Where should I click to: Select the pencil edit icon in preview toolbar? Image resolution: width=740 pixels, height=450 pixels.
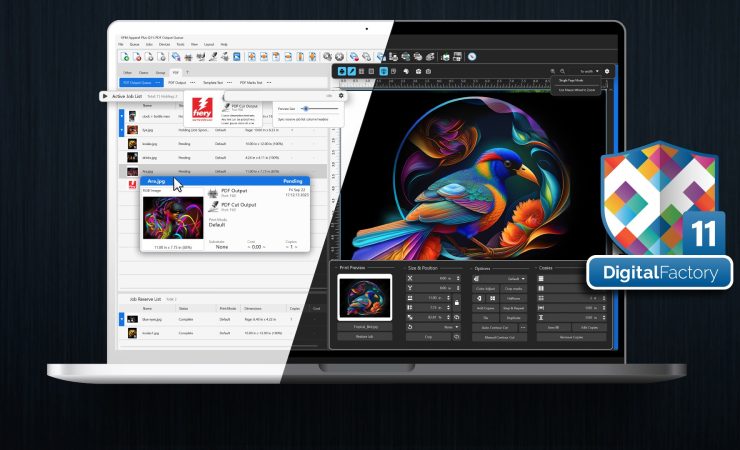pos(352,71)
